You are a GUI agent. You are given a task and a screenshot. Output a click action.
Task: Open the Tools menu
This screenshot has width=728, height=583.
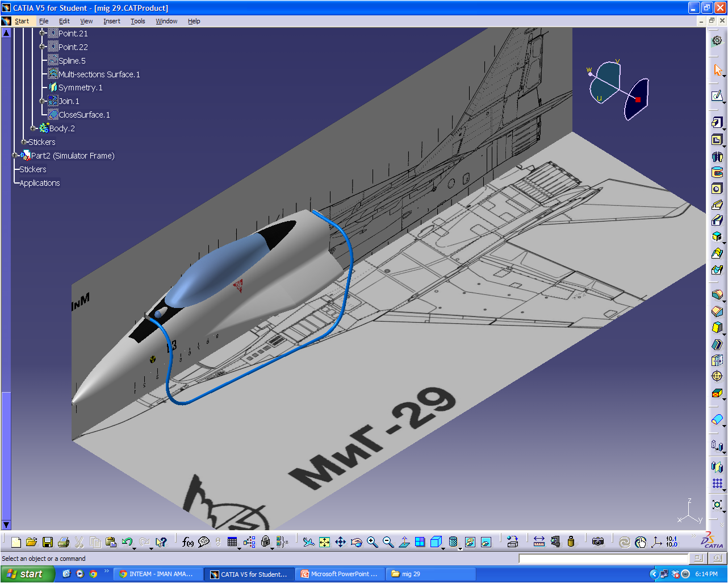137,21
